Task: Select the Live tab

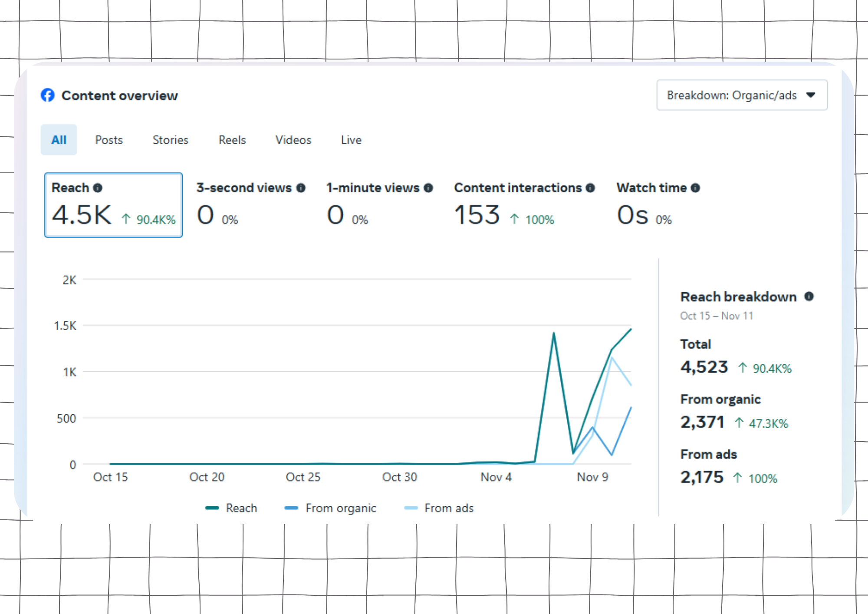Action: tap(351, 140)
